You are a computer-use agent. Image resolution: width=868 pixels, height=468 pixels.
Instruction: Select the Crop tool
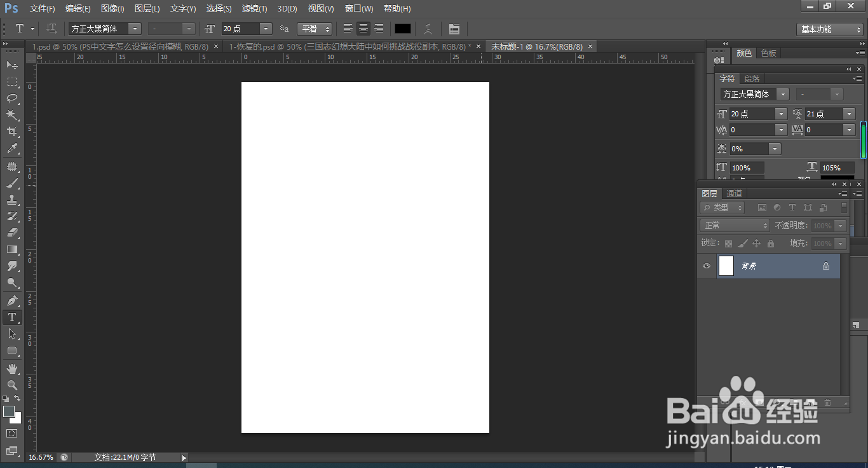tap(12, 132)
